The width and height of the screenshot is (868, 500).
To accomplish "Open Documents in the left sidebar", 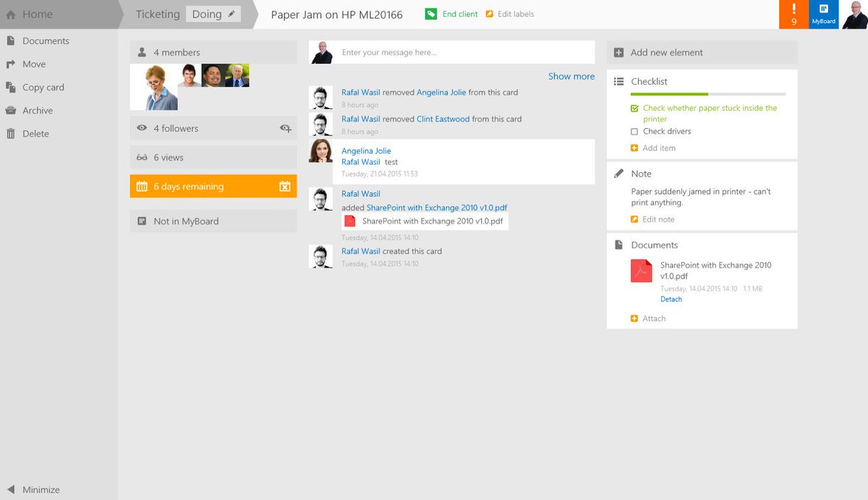I will [x=46, y=41].
